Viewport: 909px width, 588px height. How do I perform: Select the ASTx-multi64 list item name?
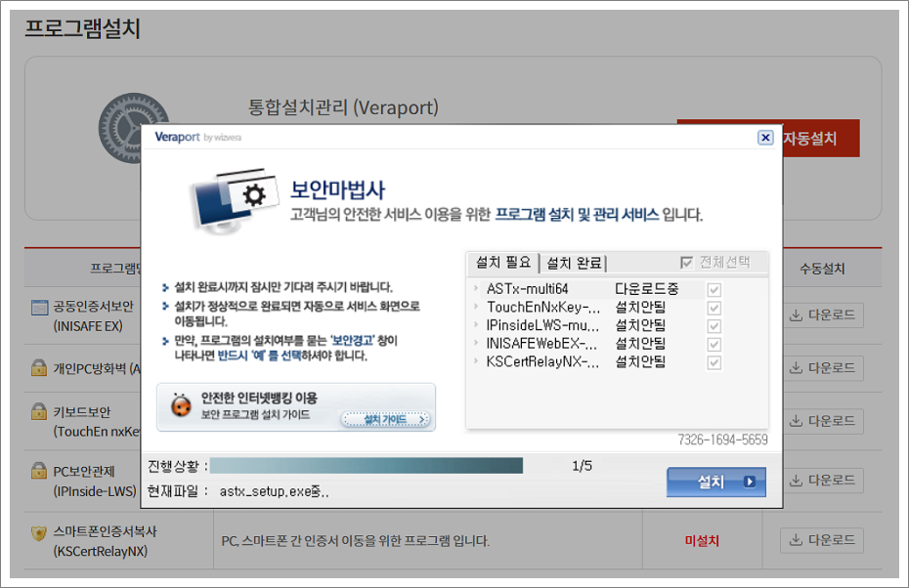coord(527,288)
